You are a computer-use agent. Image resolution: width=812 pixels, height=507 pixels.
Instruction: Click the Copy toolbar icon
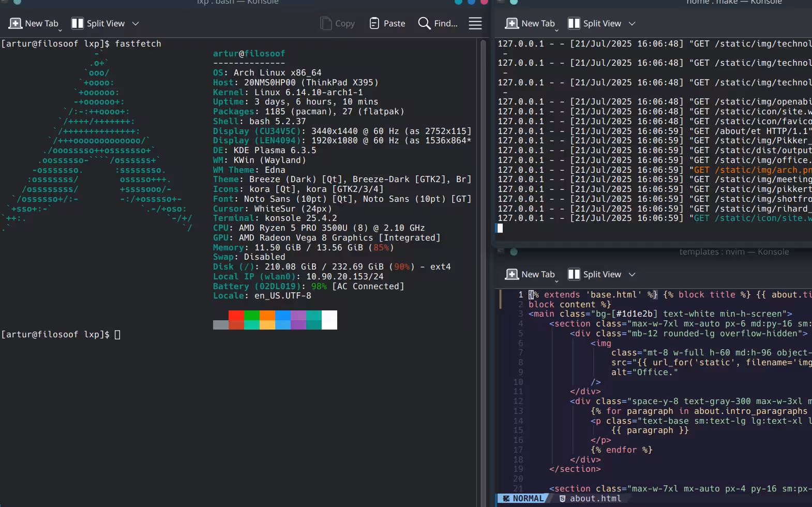(x=326, y=23)
